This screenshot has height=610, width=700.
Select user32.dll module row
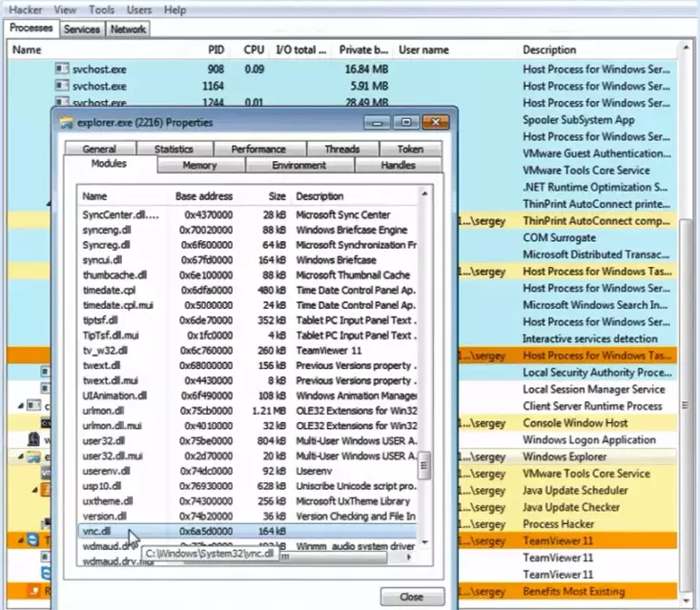[x=247, y=441]
